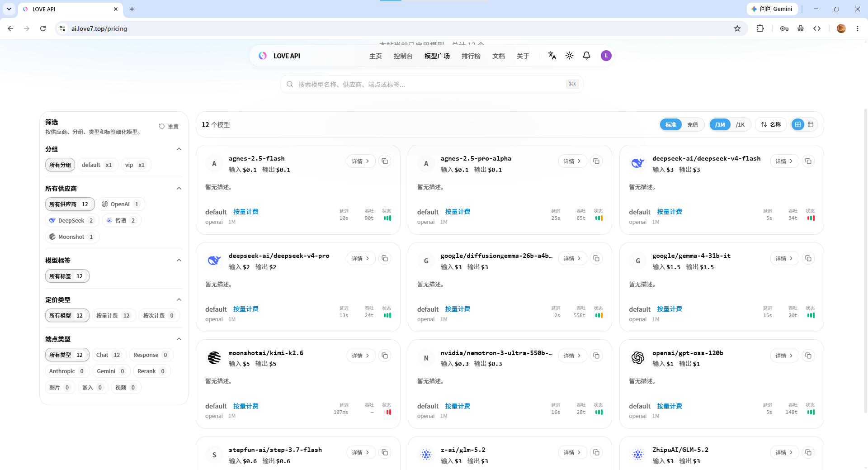Collapse the 定价类型 filter section
868x470 pixels.
tap(179, 300)
